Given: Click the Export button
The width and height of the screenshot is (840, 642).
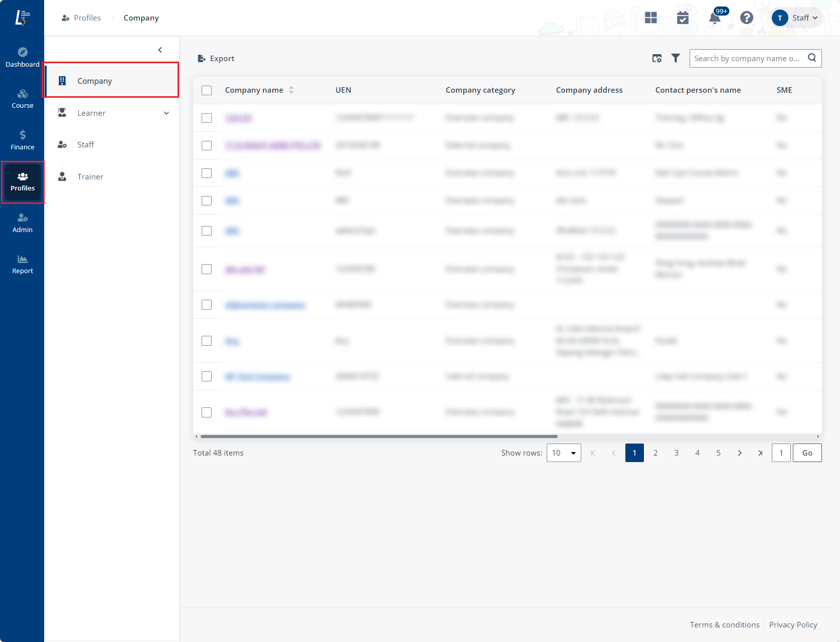Looking at the screenshot, I should click(216, 59).
